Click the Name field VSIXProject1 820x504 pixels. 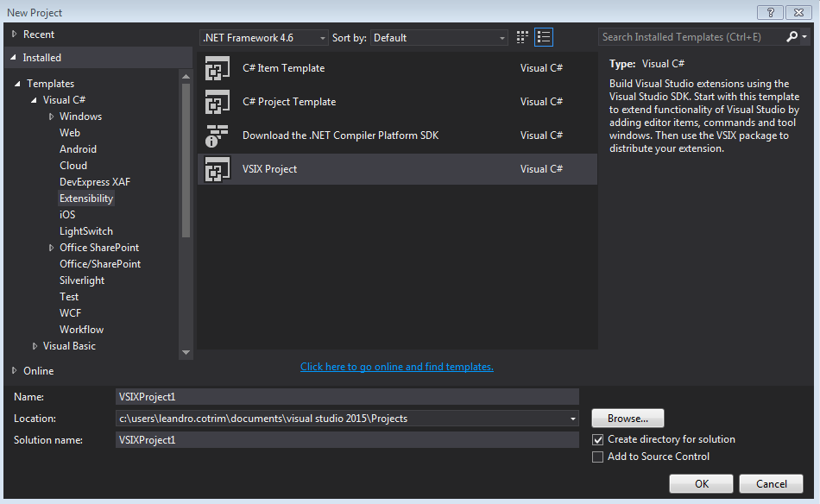(x=347, y=397)
